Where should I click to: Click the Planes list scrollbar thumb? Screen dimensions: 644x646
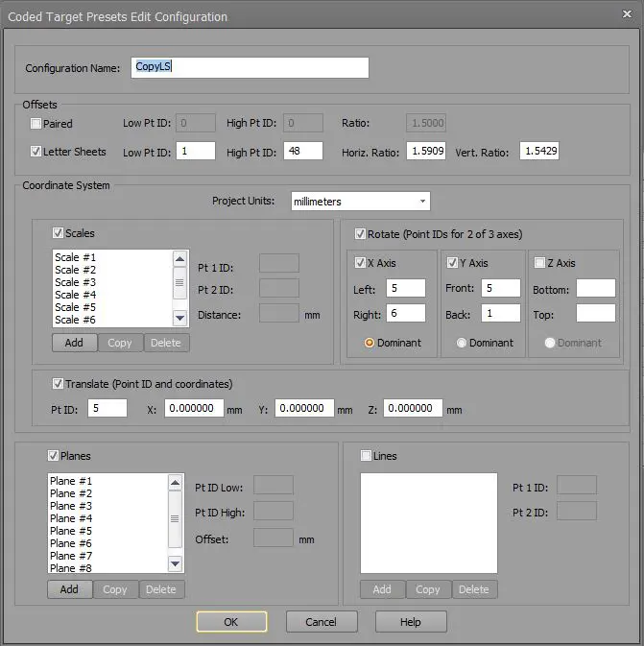pos(175,518)
